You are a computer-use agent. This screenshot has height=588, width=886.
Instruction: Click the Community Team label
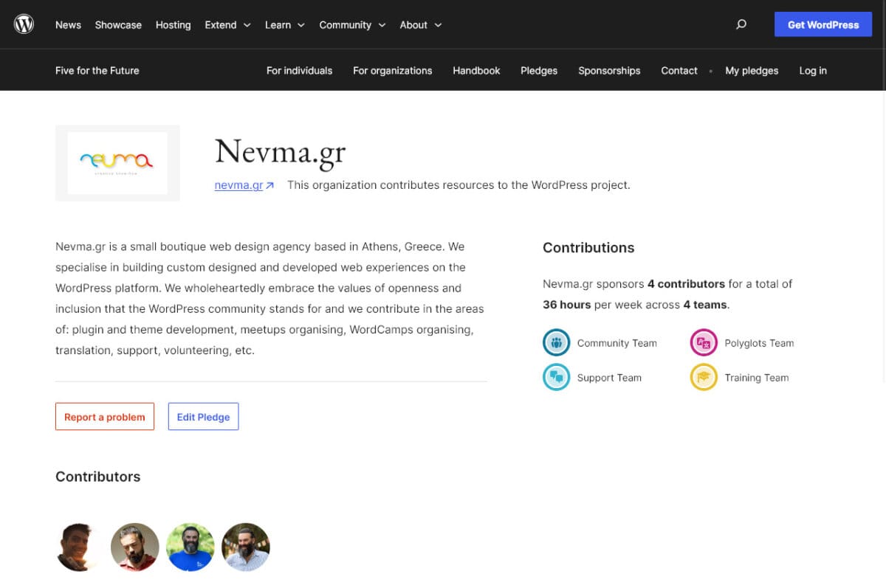click(617, 343)
